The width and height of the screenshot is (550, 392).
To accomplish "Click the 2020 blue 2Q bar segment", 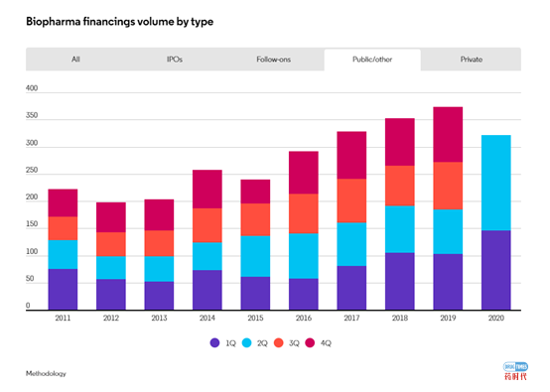I will click(496, 183).
